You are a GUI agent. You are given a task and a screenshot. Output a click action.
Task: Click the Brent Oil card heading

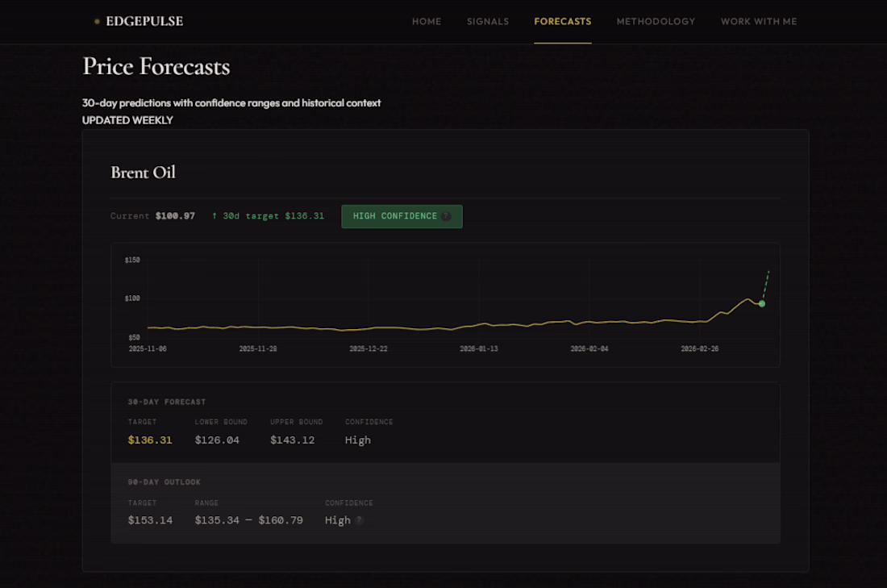(x=143, y=173)
